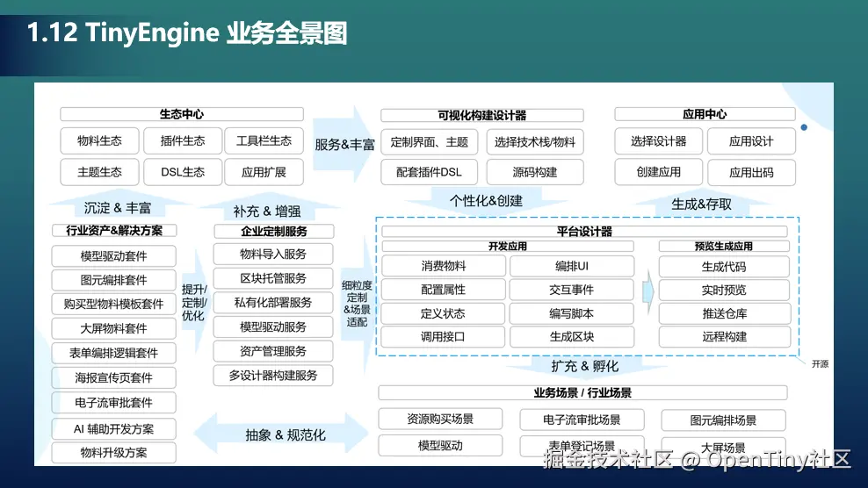Image resolution: width=868 pixels, height=488 pixels.
Task: Click the 预览生成应用 subheader
Action: pyautogui.click(x=724, y=247)
